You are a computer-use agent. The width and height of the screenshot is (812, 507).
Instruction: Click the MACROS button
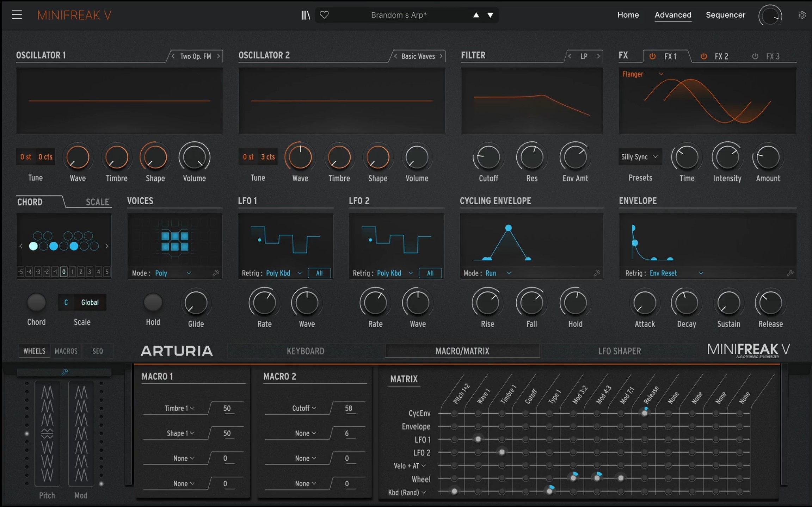click(x=66, y=351)
